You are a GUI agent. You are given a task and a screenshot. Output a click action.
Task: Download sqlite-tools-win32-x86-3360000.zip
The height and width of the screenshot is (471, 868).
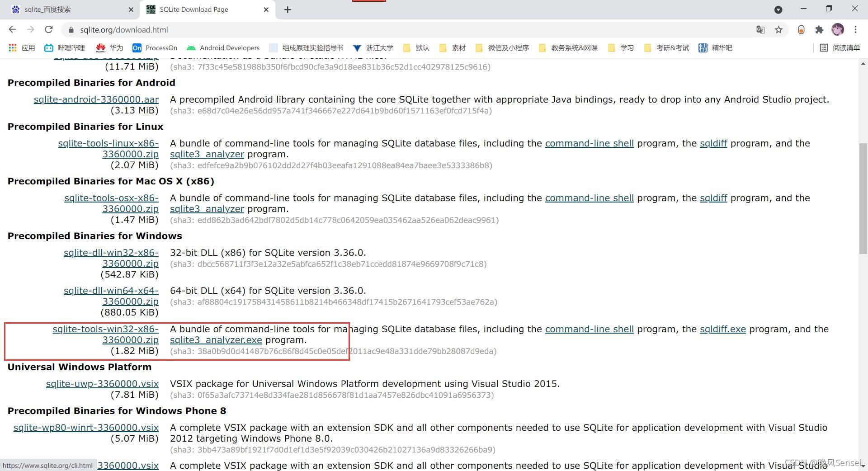pyautogui.click(x=106, y=334)
